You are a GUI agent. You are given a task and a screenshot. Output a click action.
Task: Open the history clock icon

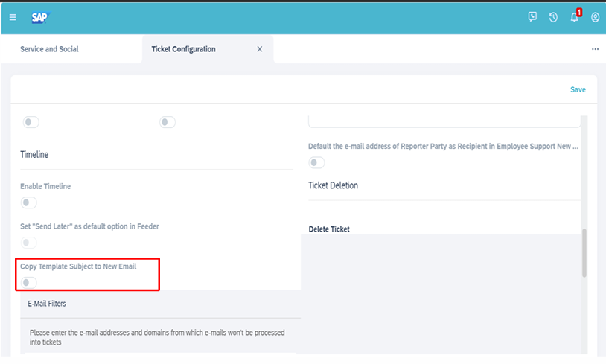pos(553,17)
